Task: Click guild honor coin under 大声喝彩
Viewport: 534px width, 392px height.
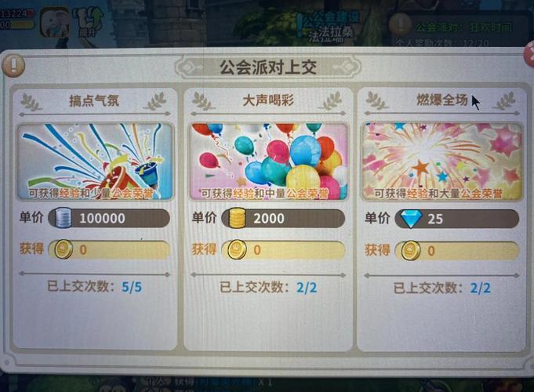Action: [x=237, y=250]
